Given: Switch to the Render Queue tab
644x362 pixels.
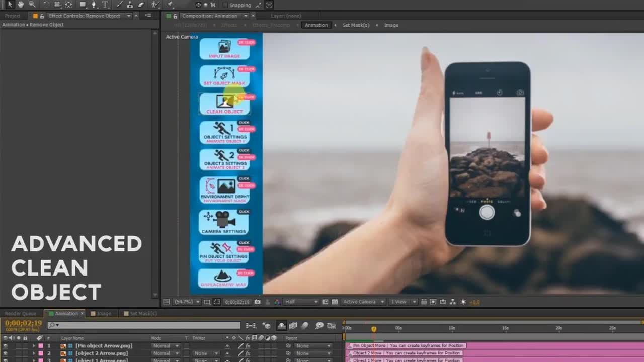Looking at the screenshot, I should 21,314.
